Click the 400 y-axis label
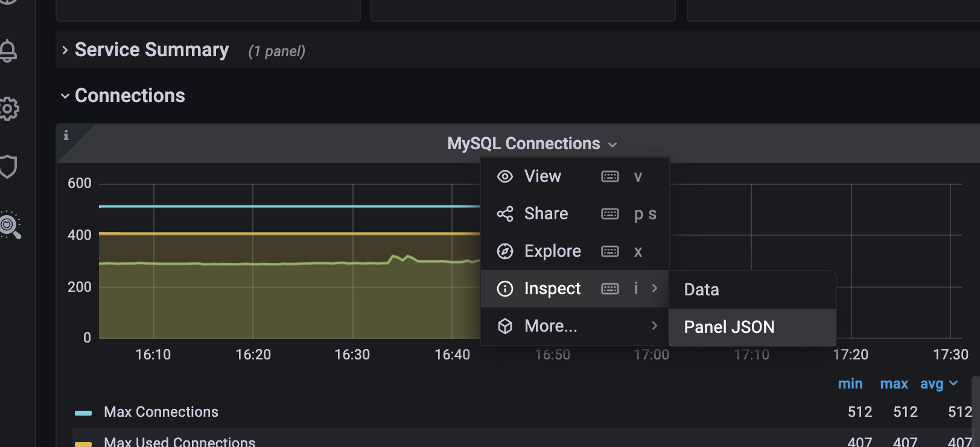This screenshot has width=980, height=447. point(80,235)
